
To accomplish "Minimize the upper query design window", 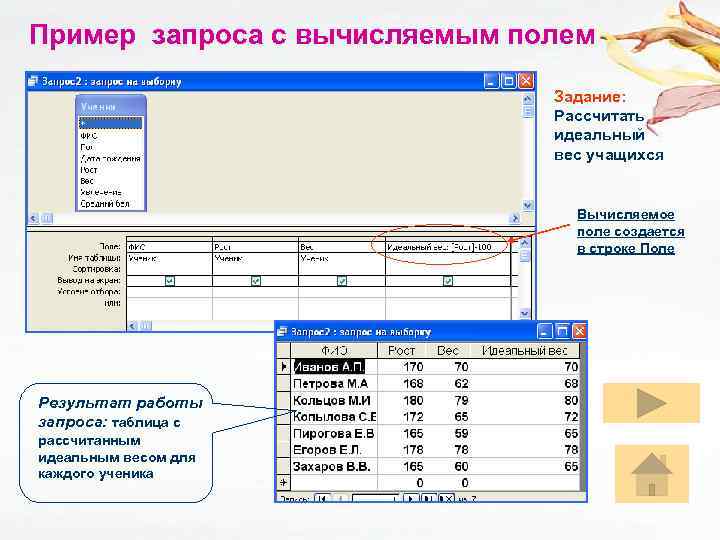I will [491, 81].
